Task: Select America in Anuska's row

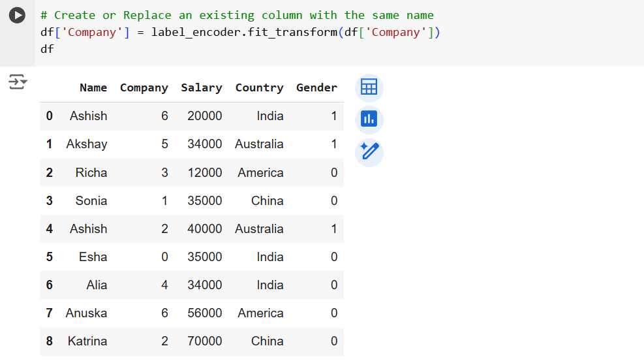Action: coord(260,313)
